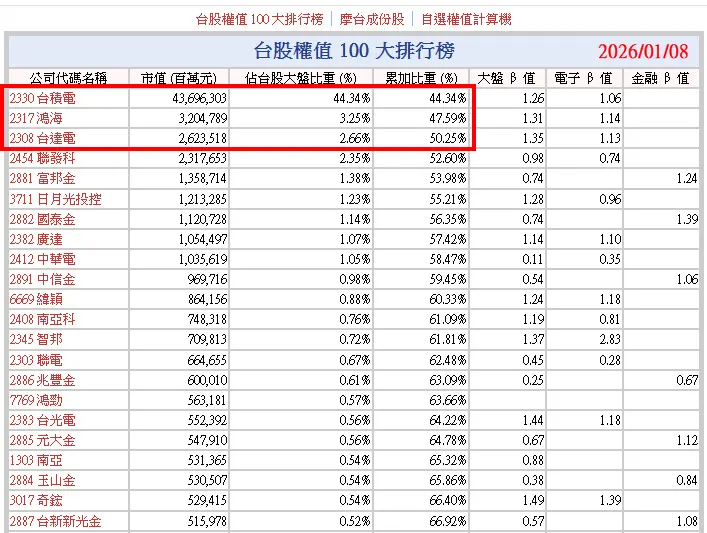Open the 2345 智邦 stock entry
Screen dimensions: 707x533
pyautogui.click(x=36, y=339)
